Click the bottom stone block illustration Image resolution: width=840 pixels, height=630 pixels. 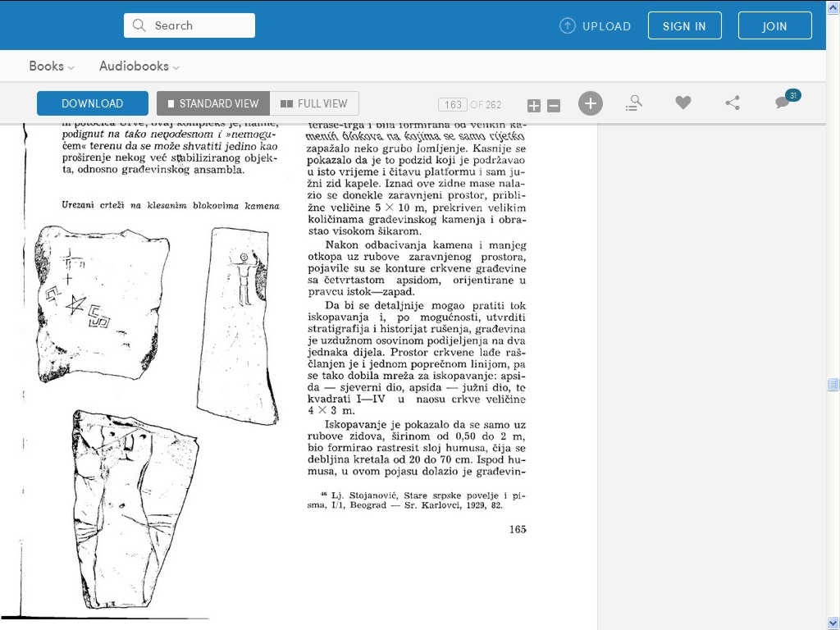[x=135, y=509]
